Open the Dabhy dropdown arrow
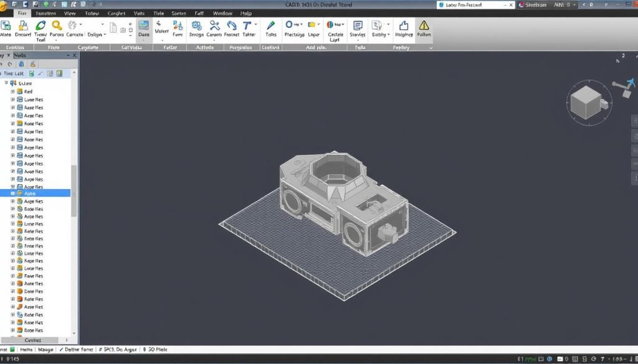This screenshot has width=638, height=364. click(389, 26)
